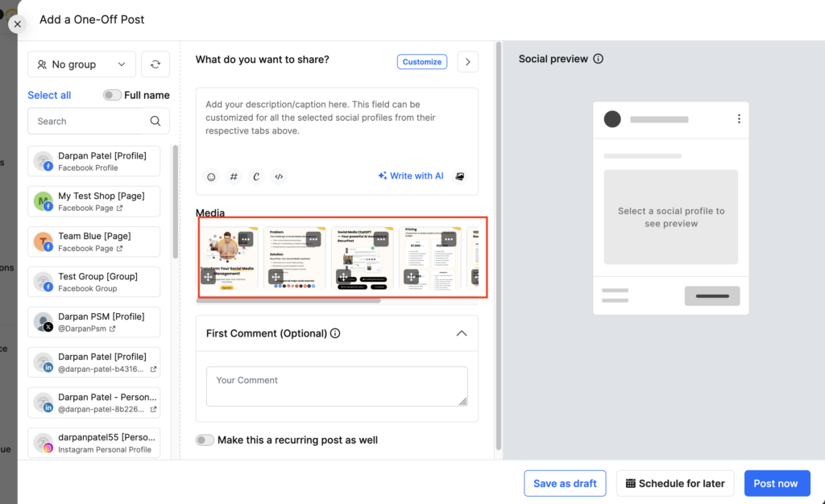This screenshot has width=825, height=504.
Task: Click the add media image icon
Action: pyautogui.click(x=459, y=176)
